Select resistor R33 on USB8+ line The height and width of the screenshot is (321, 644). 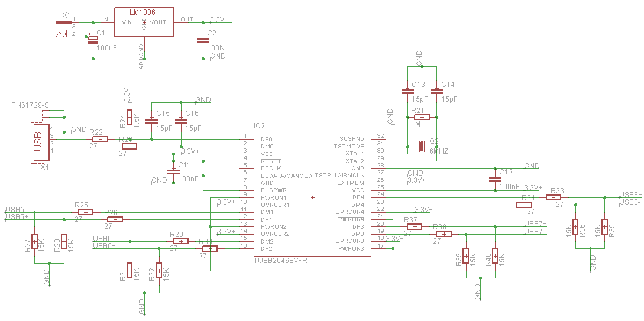(554, 197)
